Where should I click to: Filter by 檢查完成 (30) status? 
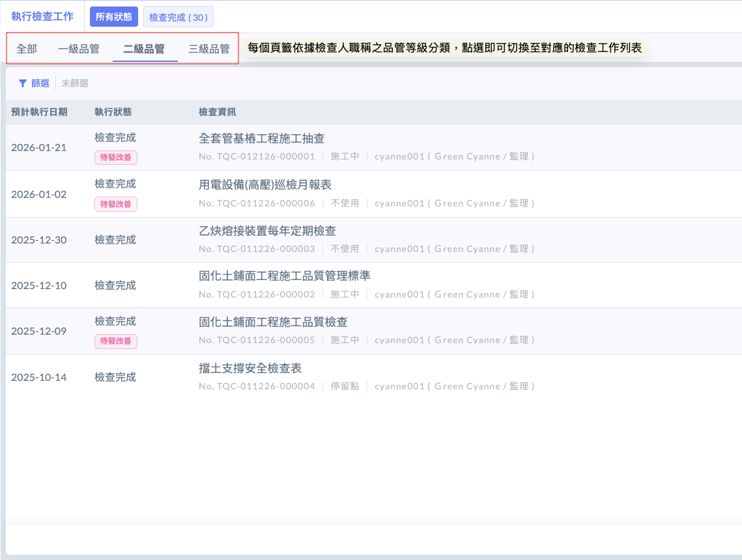point(178,17)
